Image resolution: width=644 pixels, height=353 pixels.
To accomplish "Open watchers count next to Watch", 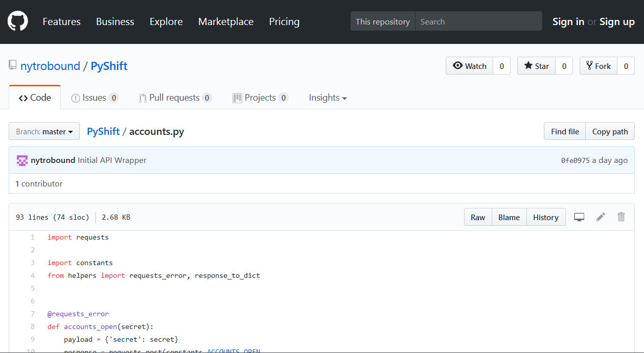I will [x=502, y=66].
